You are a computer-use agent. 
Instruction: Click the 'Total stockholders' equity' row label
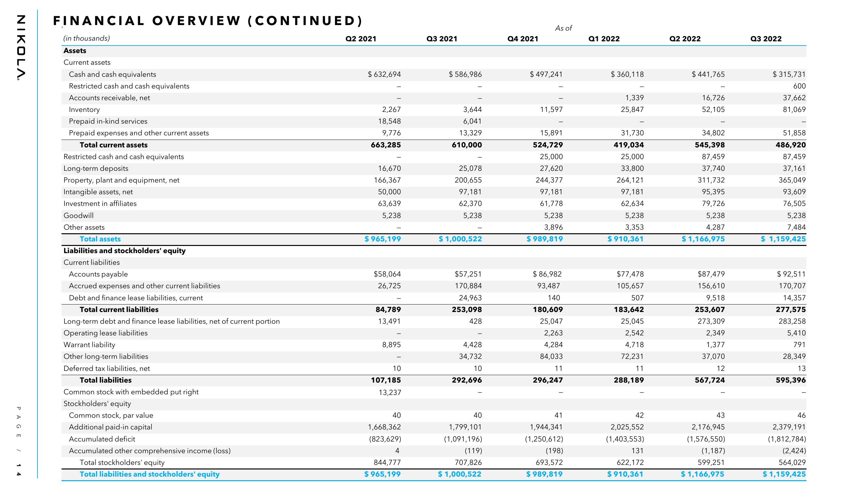coord(122,463)
